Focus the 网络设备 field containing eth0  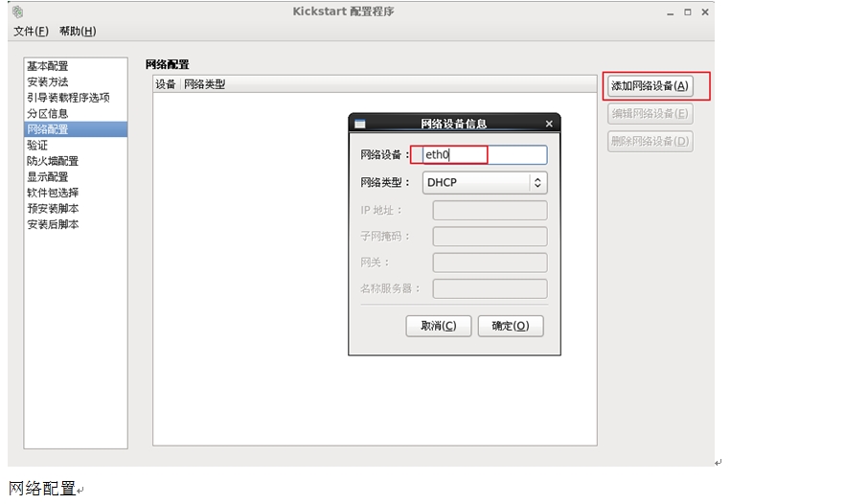pyautogui.click(x=485, y=154)
